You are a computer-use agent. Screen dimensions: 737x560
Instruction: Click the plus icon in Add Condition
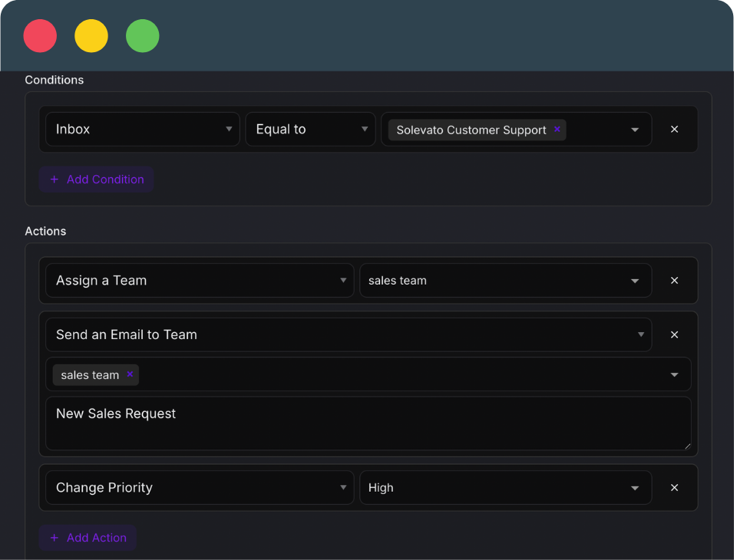click(55, 180)
